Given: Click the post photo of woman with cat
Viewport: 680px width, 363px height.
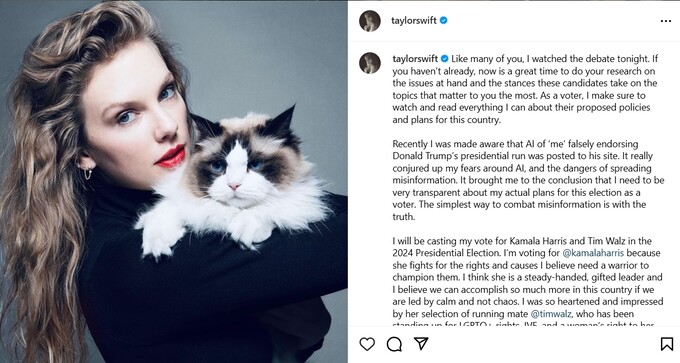Looking at the screenshot, I should (173, 181).
